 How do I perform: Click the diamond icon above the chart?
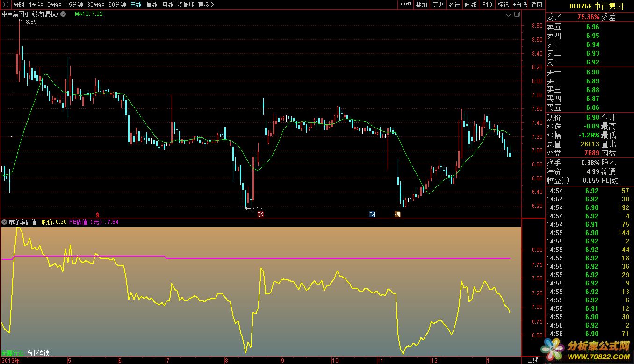(508, 14)
